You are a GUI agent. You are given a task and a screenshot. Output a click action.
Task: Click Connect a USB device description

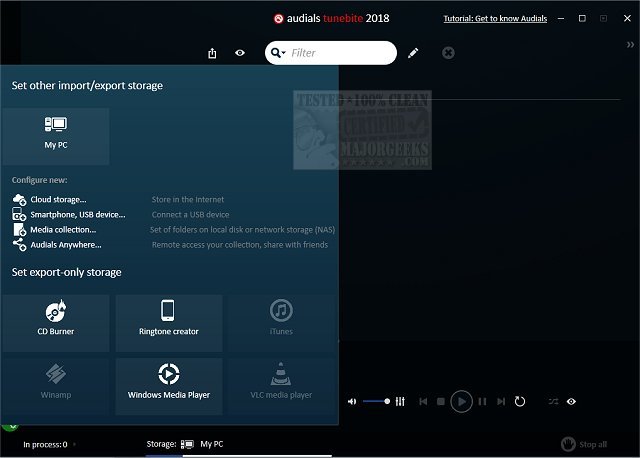pyautogui.click(x=191, y=215)
